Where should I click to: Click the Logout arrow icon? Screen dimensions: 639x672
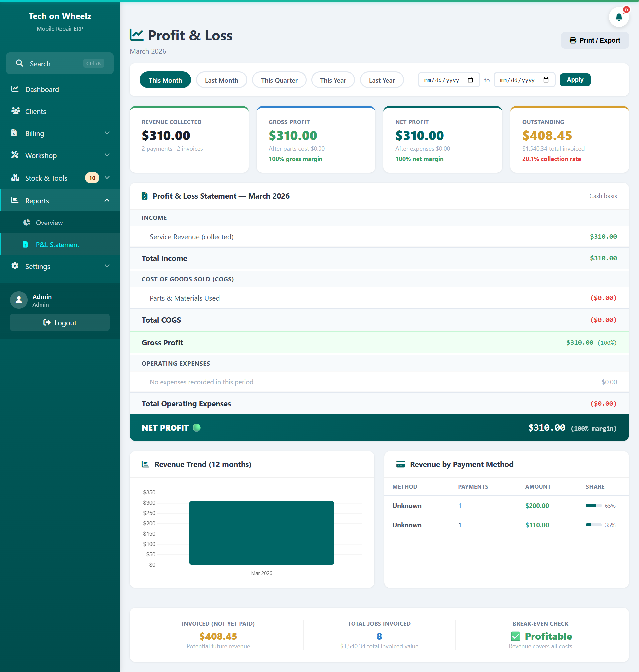point(47,322)
